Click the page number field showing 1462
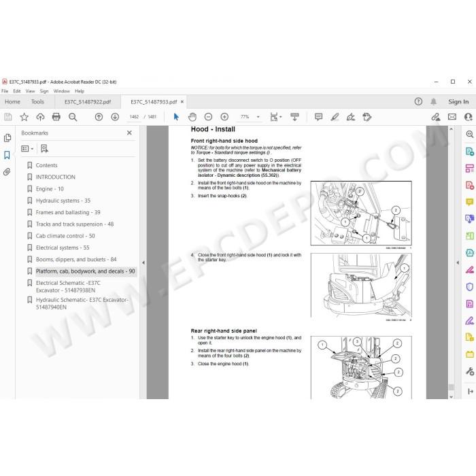476x476 pixels. (x=134, y=117)
